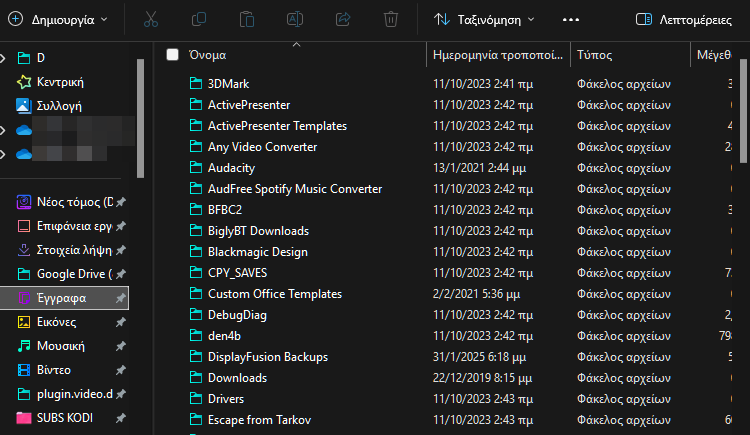Select Escape from Tarkov folder
The height and width of the screenshot is (435, 750).
click(x=259, y=420)
